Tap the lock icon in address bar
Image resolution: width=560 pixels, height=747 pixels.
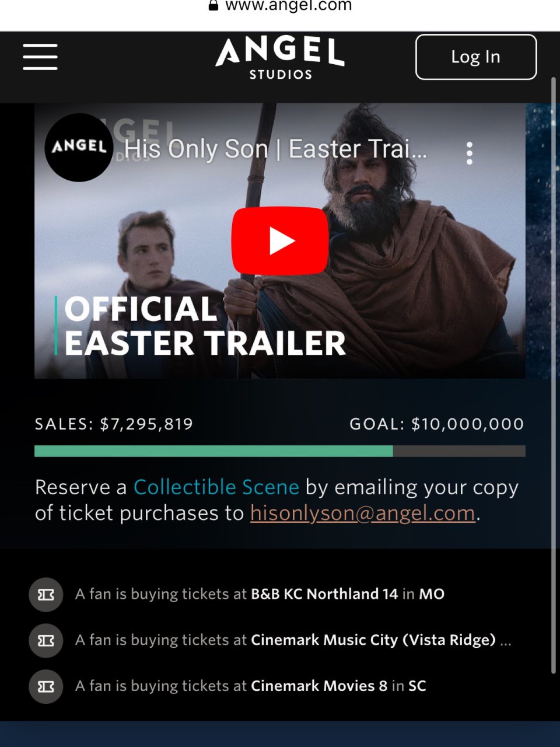click(213, 6)
